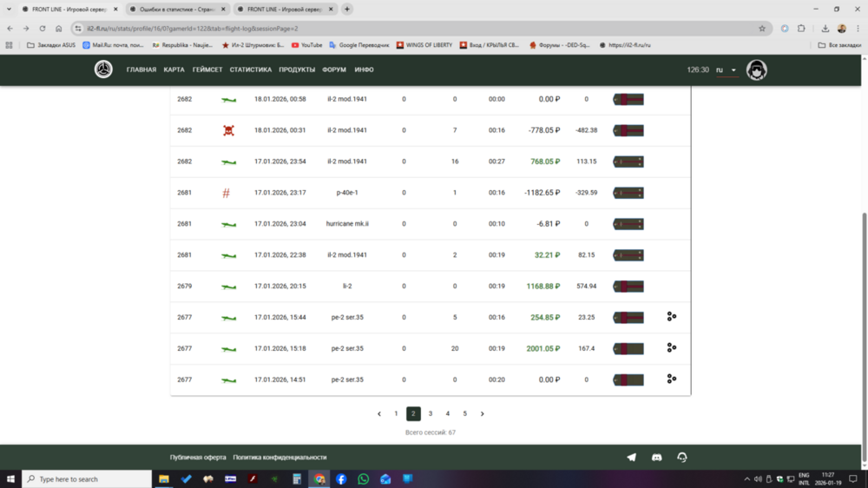Open Google Переводчик bookmark
868x488 pixels.
pos(358,45)
